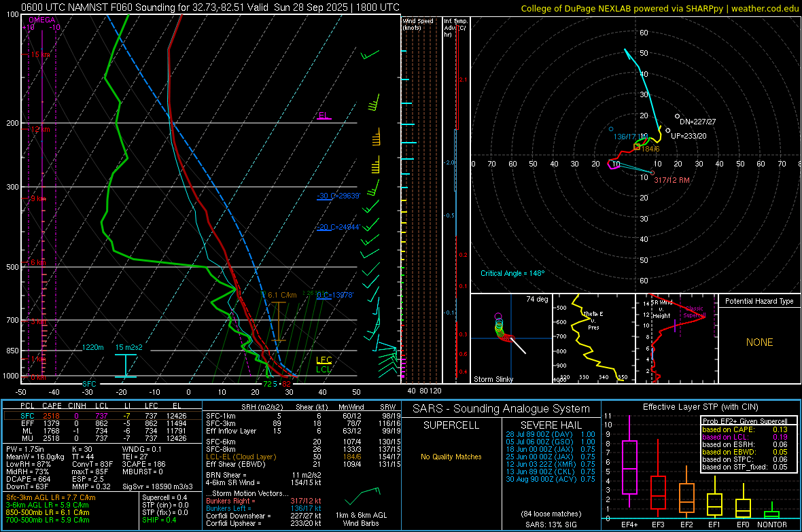Click the (84 loose matches) text
802x532 pixels.
click(x=551, y=514)
